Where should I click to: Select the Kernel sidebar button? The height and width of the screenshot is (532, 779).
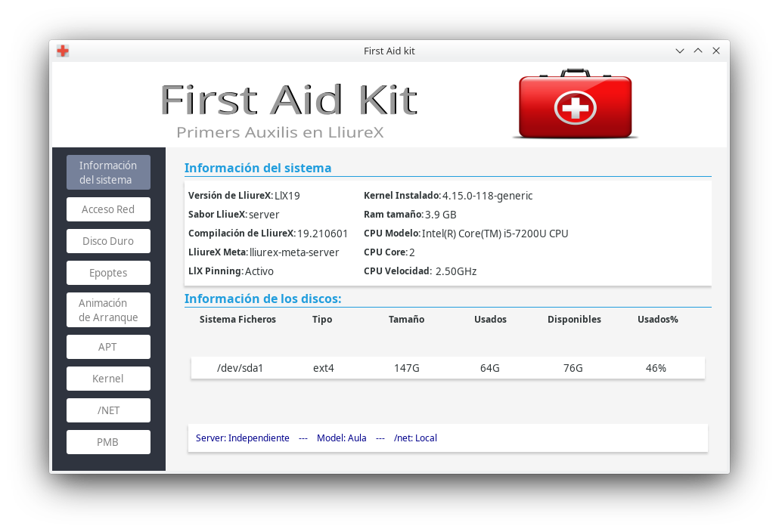108,379
